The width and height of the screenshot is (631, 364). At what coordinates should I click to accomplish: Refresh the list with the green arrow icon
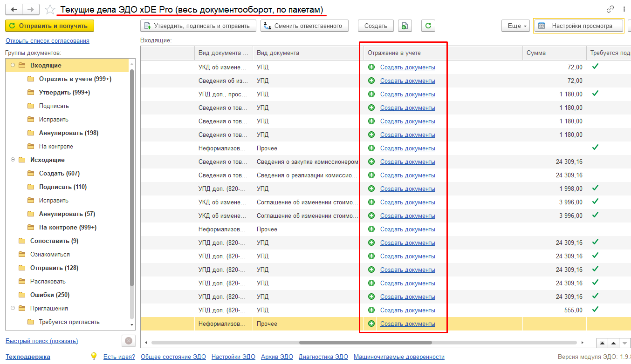coord(428,26)
